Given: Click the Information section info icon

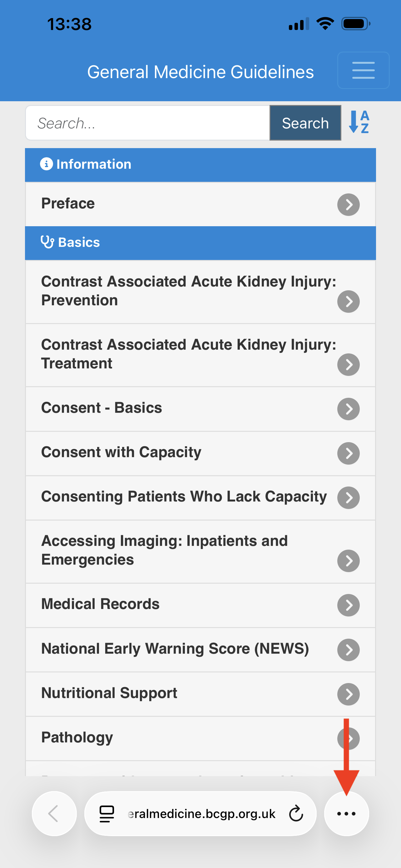Looking at the screenshot, I should point(47,164).
